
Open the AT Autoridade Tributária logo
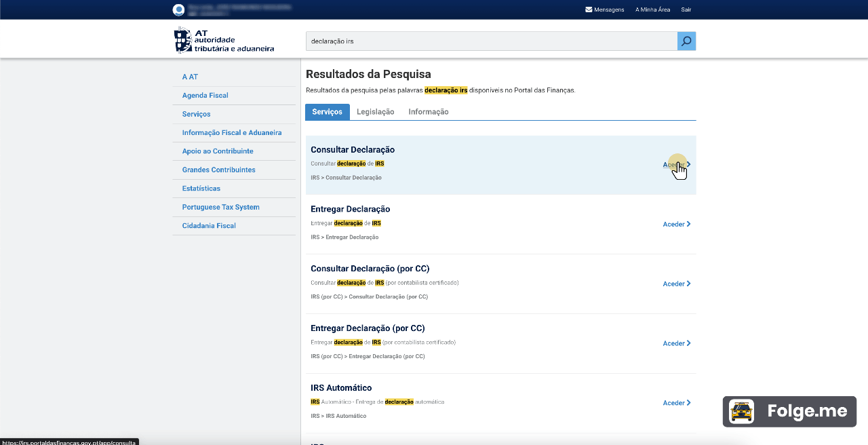pyautogui.click(x=224, y=41)
